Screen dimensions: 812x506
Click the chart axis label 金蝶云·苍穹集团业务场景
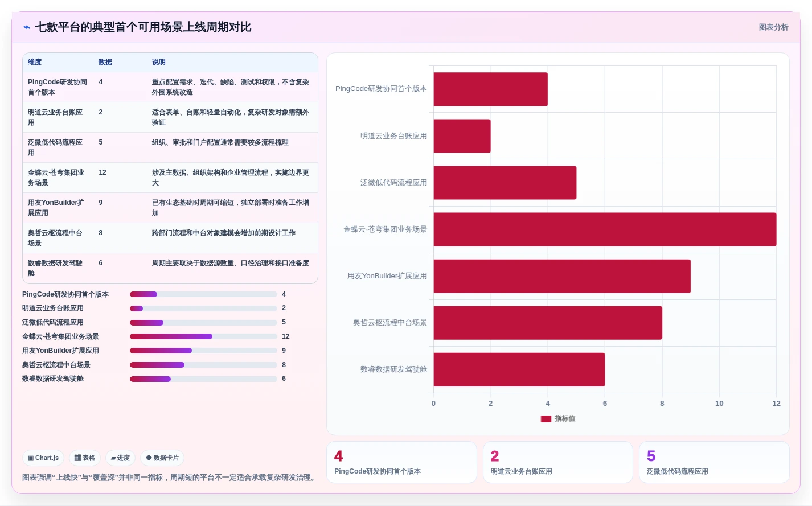click(x=385, y=229)
